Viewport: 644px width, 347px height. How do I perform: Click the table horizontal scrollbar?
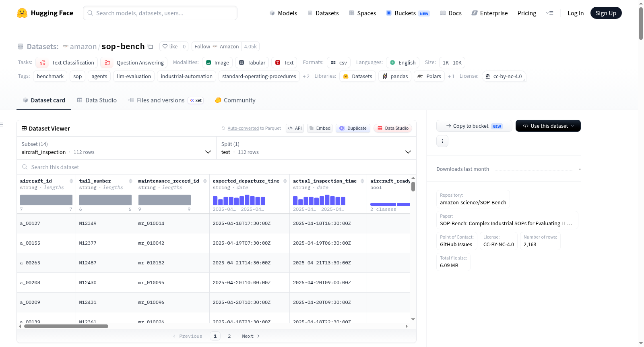click(x=66, y=326)
